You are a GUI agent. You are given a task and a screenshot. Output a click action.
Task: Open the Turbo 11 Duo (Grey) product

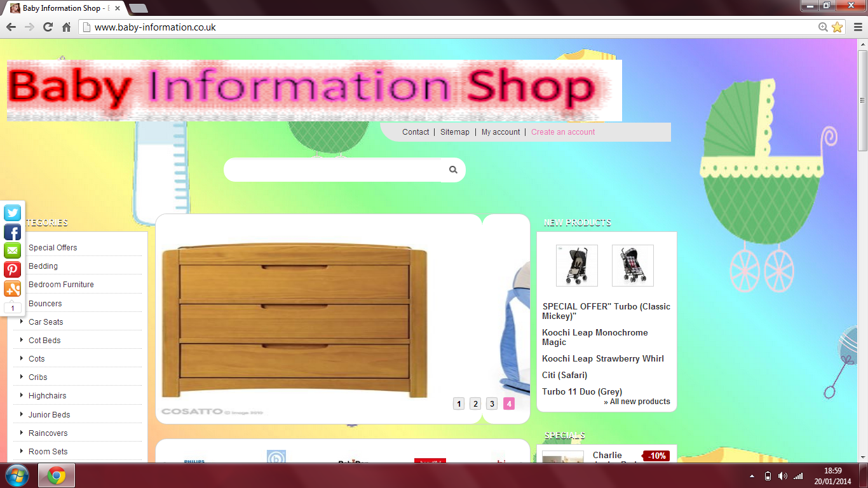[582, 392]
